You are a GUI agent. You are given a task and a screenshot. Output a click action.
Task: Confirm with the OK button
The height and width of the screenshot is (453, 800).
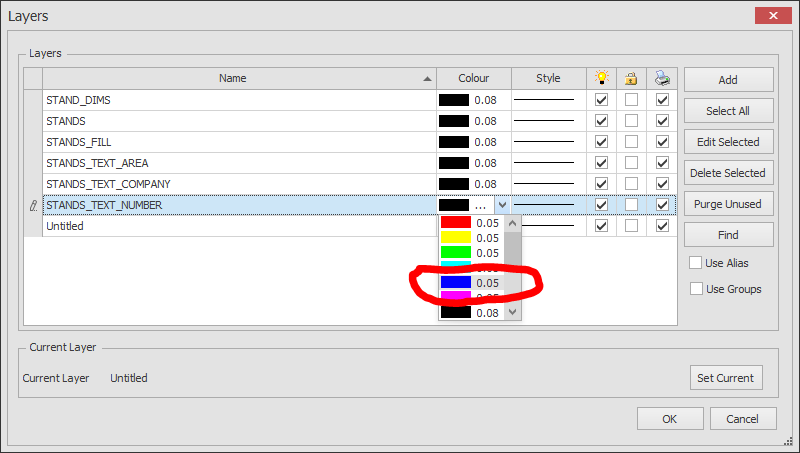(x=670, y=419)
